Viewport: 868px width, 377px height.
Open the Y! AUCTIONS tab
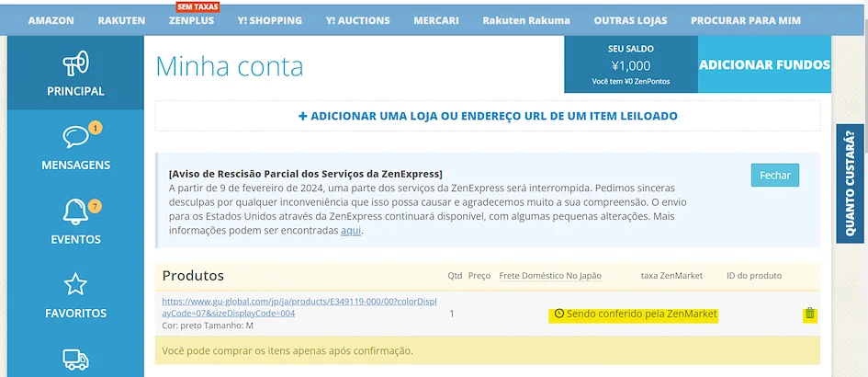pos(357,20)
